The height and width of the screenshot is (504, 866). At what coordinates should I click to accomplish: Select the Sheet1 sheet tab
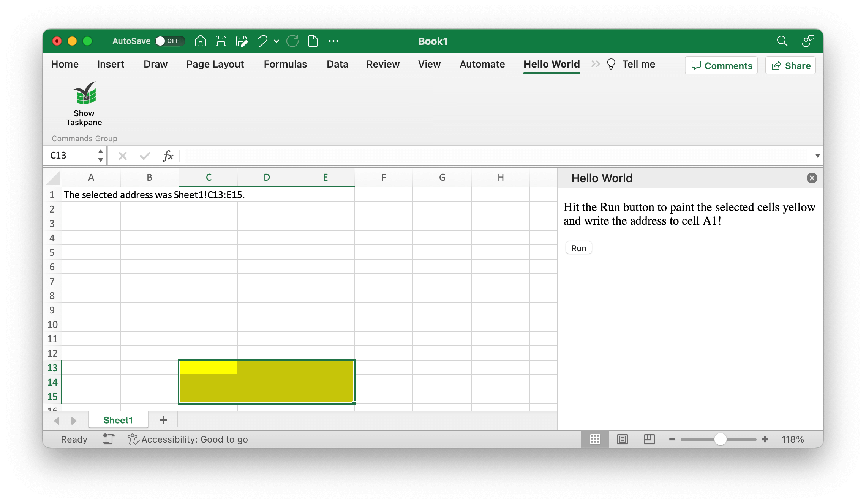pyautogui.click(x=118, y=420)
